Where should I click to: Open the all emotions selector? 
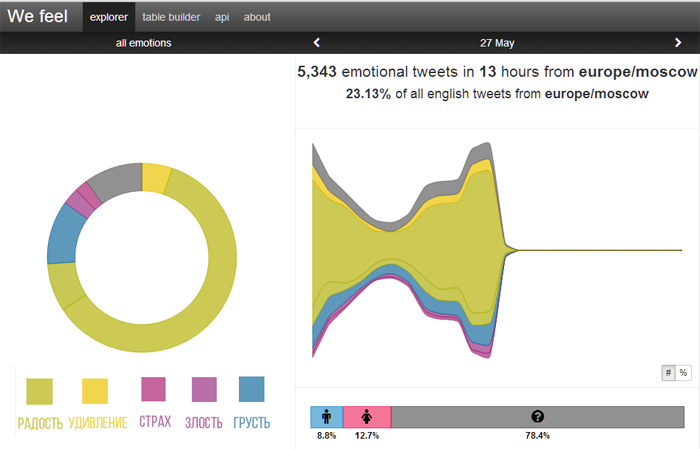[x=143, y=43]
